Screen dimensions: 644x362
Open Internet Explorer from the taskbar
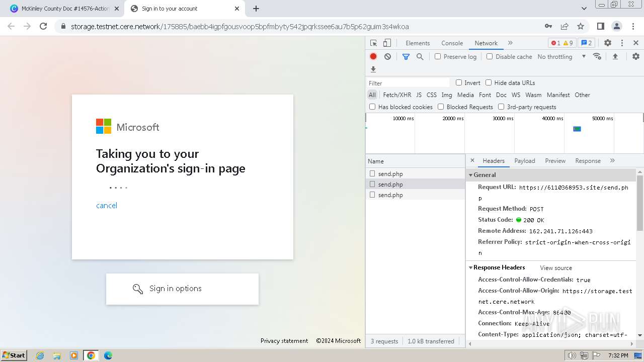pyautogui.click(x=40, y=355)
